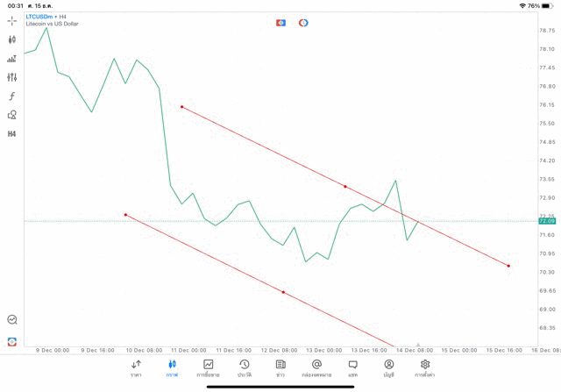The image size is (561, 392).
Task: Open the drawing objects shapes tool
Action: click(12, 115)
